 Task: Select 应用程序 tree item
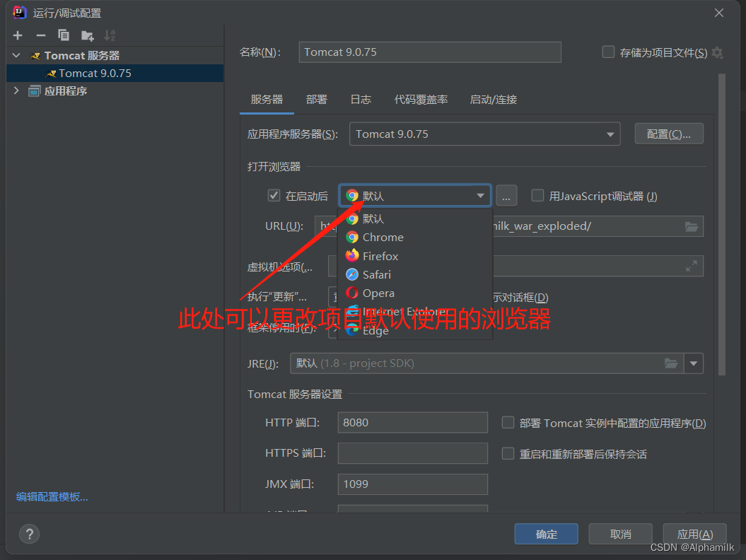(115, 91)
